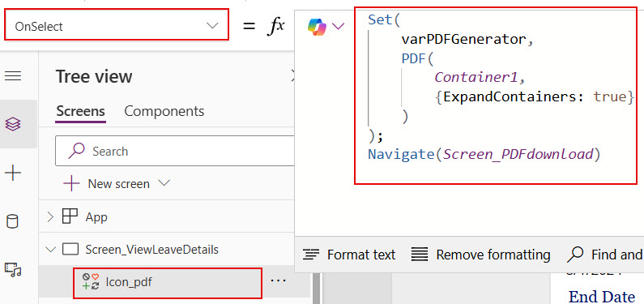This screenshot has height=304, width=644.
Task: Select the App item in tree
Action: click(96, 217)
